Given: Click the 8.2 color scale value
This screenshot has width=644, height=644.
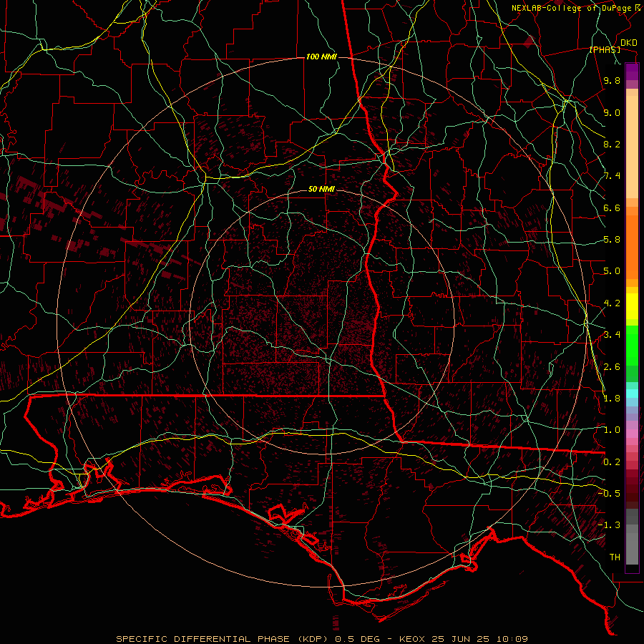Looking at the screenshot, I should pos(612,144).
